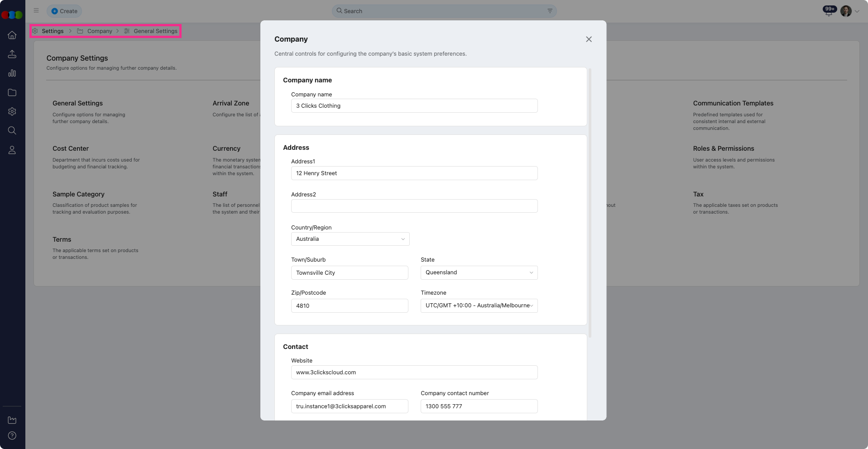Viewport: 868px width, 449px height.
Task: Click the Home icon in sidebar
Action: (12, 35)
